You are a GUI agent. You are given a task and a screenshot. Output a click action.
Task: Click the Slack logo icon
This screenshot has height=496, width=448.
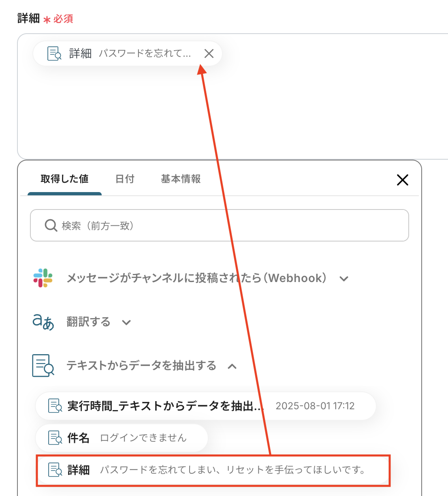43,278
